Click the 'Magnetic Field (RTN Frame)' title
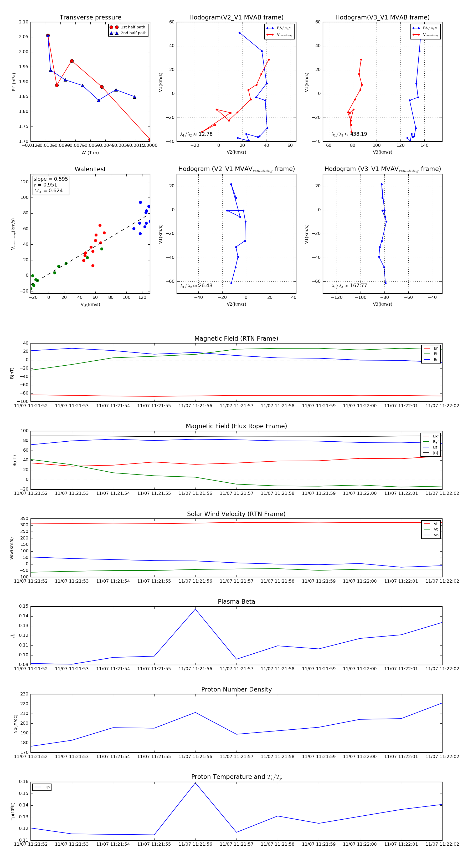473x868 pixels. 236,339
